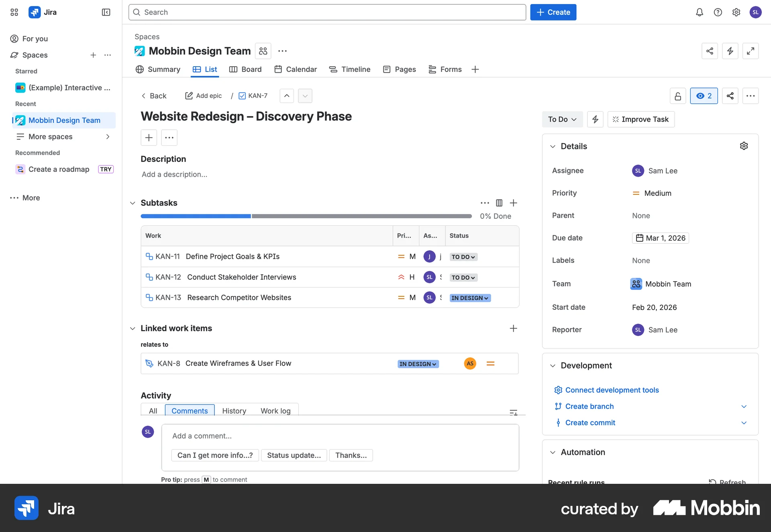Open Jira settings gear

[736, 12]
